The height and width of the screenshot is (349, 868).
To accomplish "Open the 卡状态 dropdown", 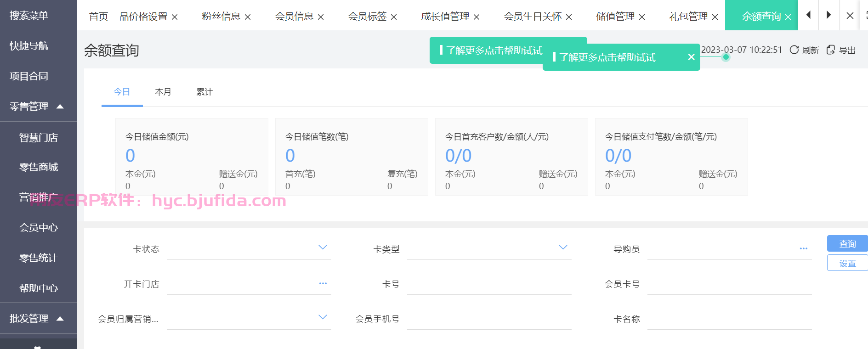I will (323, 248).
